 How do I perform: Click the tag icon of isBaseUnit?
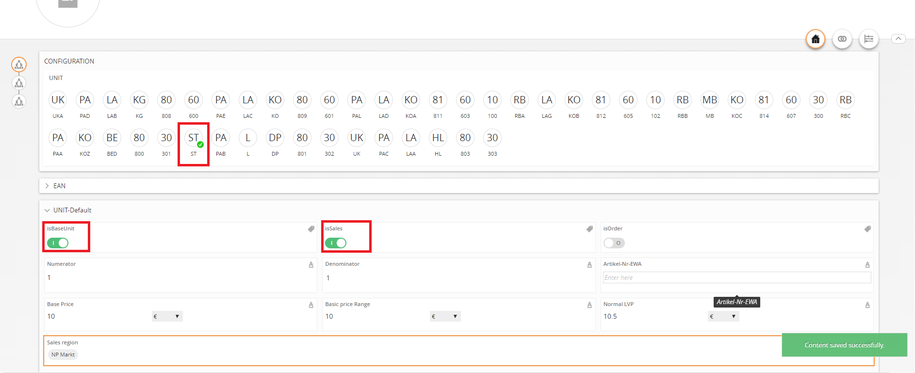312,229
